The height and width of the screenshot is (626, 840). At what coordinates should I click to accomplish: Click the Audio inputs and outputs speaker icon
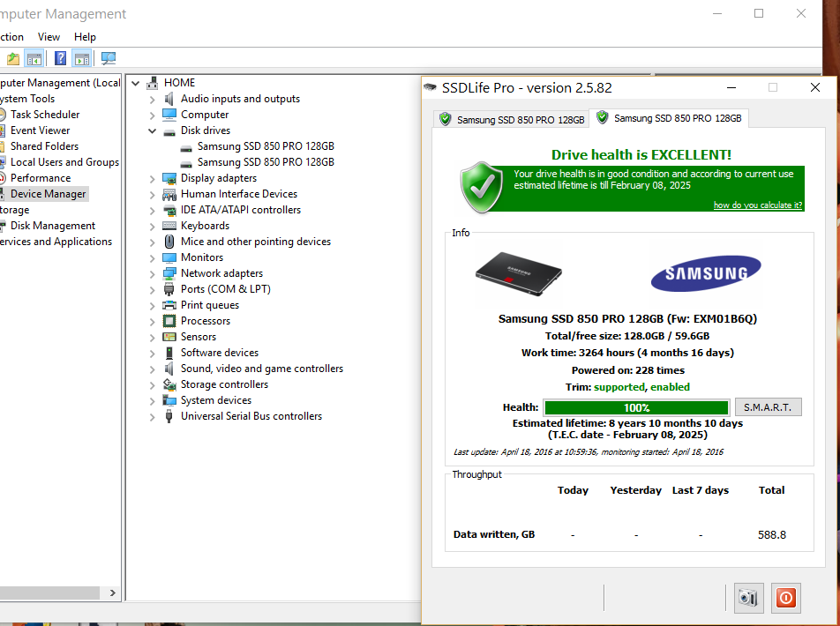[169, 99]
